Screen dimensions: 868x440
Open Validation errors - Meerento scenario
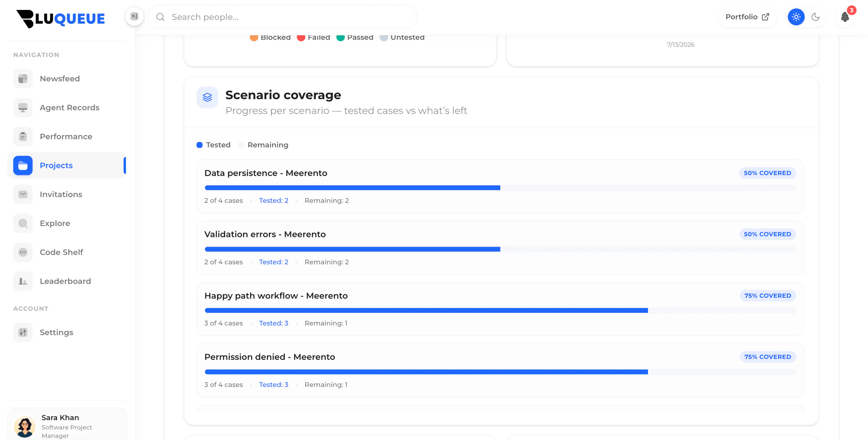tap(265, 234)
